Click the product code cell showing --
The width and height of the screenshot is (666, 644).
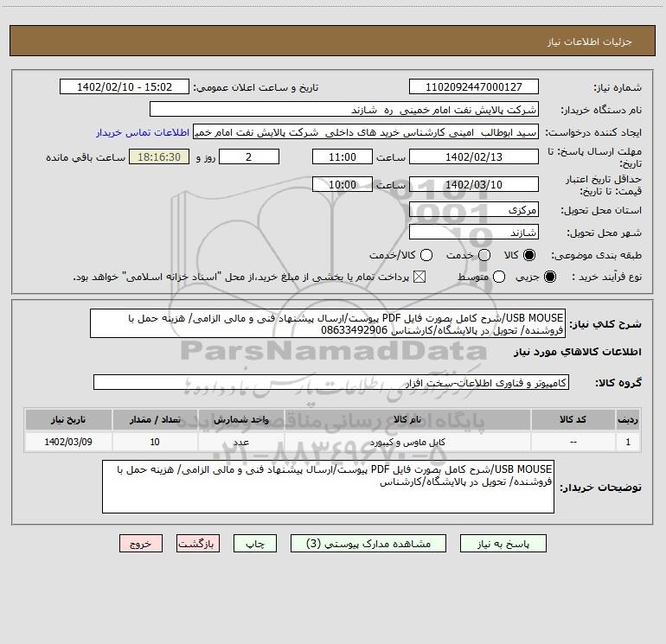click(573, 442)
